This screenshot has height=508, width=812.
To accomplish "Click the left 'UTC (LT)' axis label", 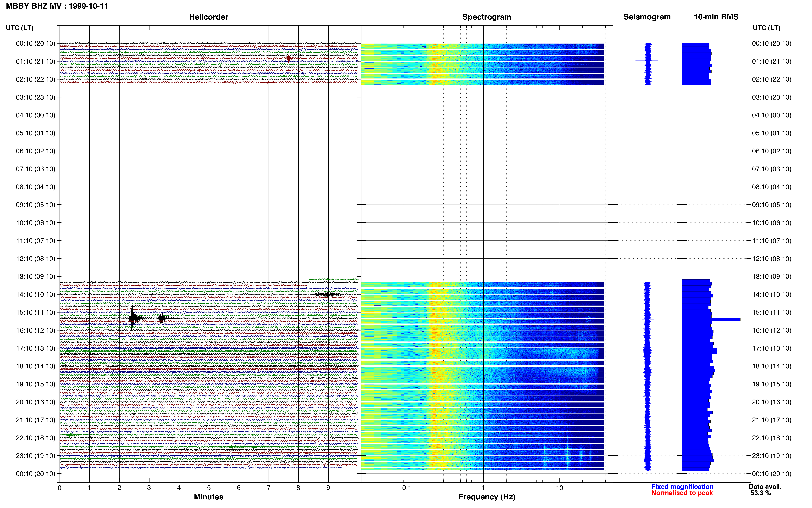I will pyautogui.click(x=20, y=28).
